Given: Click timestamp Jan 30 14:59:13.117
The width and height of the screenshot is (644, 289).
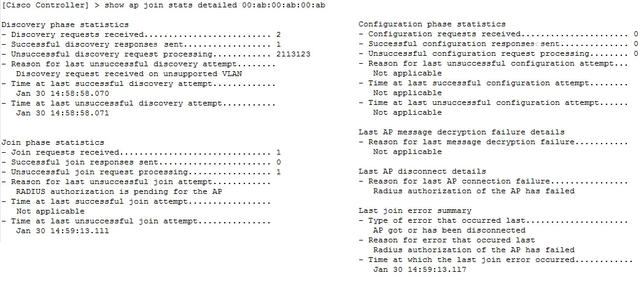Looking at the screenshot, I should (x=420, y=270).
